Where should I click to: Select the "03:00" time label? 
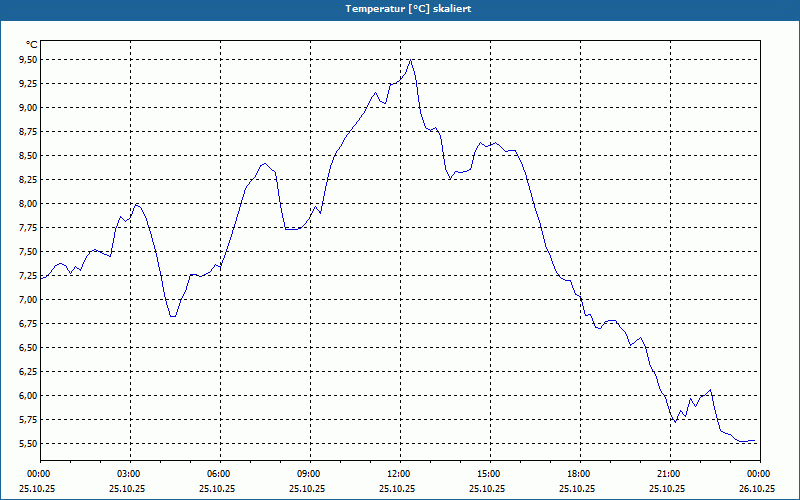(131, 474)
